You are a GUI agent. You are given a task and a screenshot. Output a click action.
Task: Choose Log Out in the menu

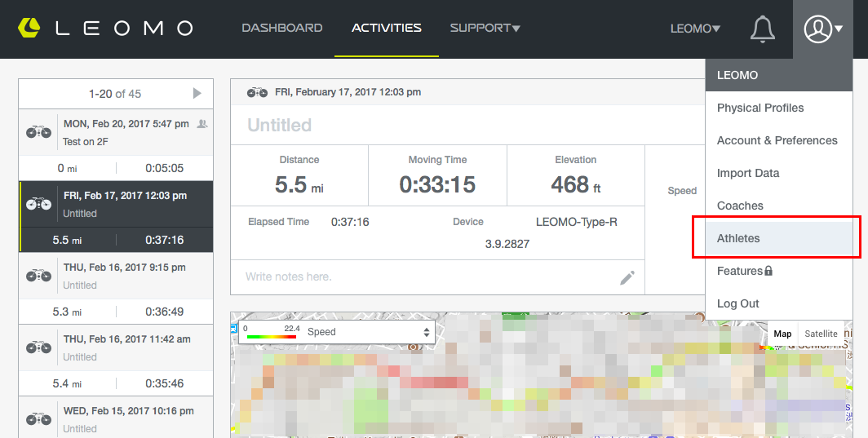[x=738, y=303]
